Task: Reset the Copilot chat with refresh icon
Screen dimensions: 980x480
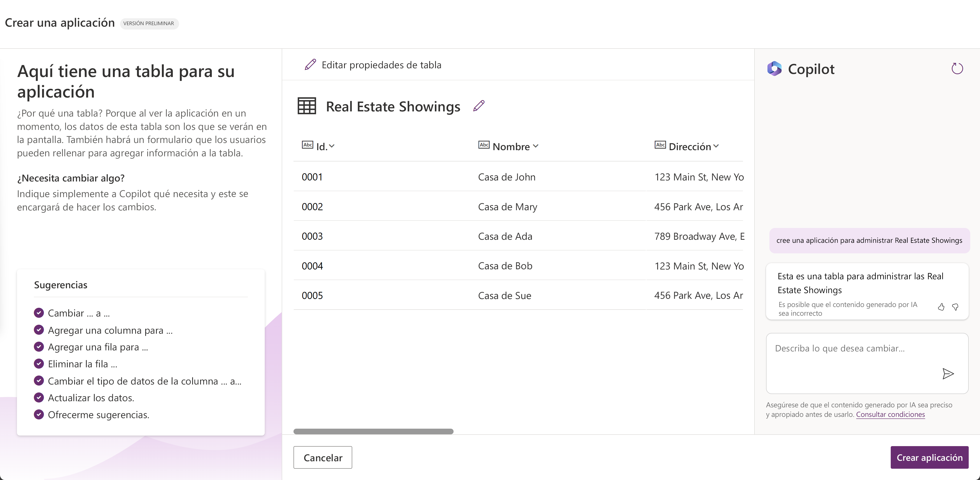Action: click(957, 69)
